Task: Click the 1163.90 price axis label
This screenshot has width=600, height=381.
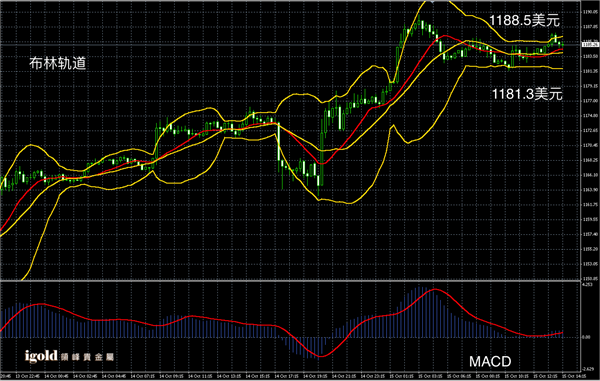Action: tap(590, 189)
